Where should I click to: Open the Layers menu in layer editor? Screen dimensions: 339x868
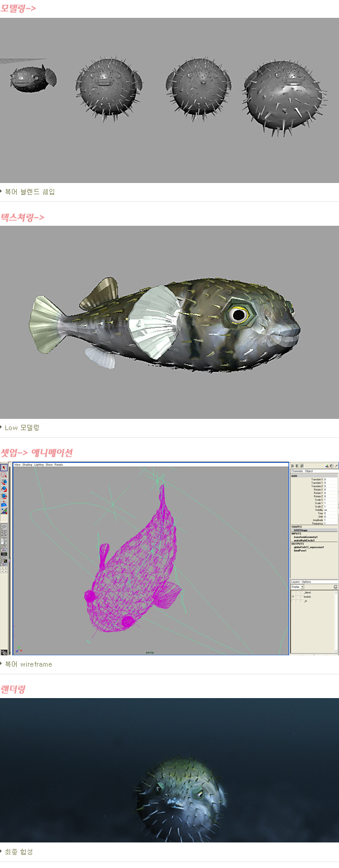[x=296, y=582]
